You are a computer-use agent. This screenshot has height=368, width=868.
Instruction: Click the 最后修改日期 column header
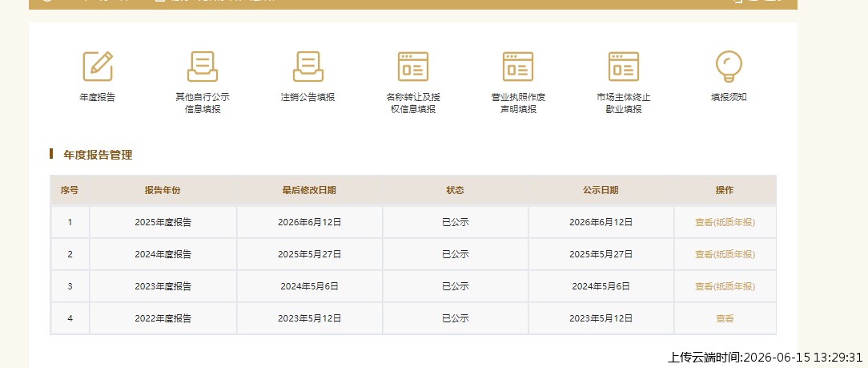click(309, 190)
